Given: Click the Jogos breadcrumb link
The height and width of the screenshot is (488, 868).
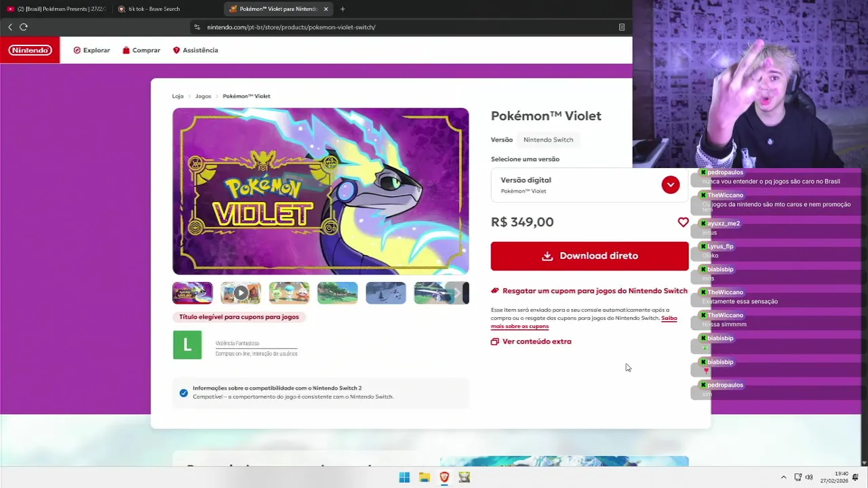Looking at the screenshot, I should coord(203,96).
